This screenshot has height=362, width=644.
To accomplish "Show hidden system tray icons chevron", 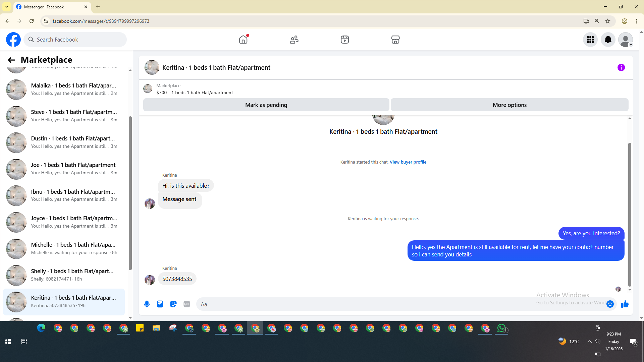I will 589,341.
